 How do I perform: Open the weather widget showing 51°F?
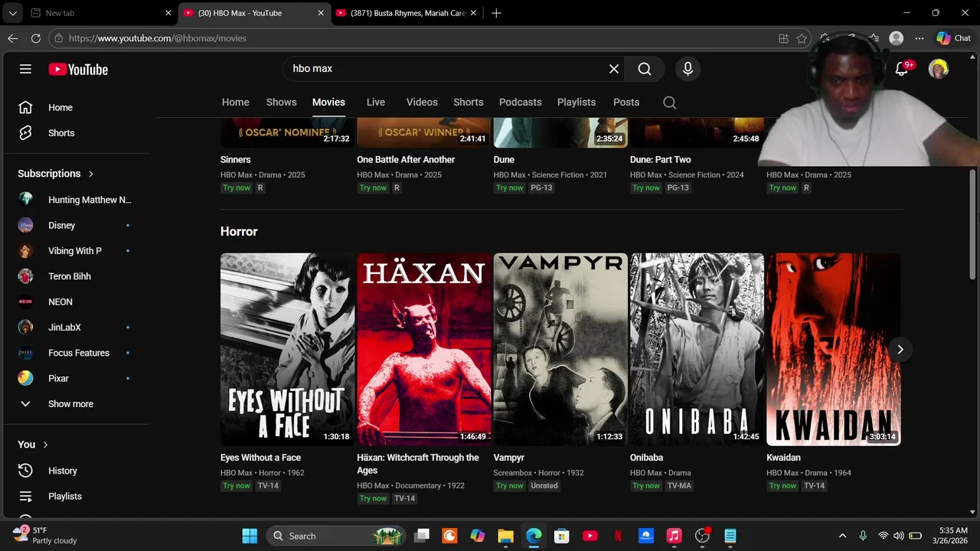click(x=46, y=535)
